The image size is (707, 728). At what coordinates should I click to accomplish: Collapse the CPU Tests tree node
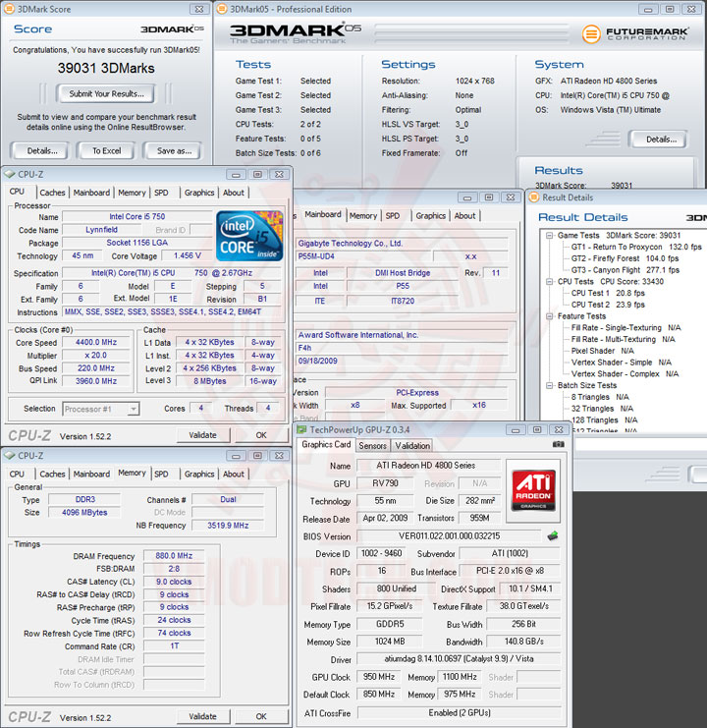point(549,281)
